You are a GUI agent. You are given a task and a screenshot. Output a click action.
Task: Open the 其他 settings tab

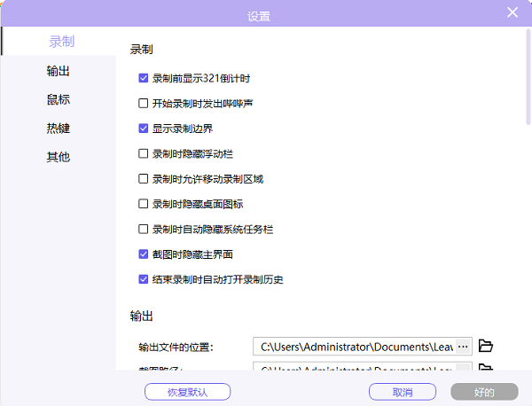[x=58, y=157]
